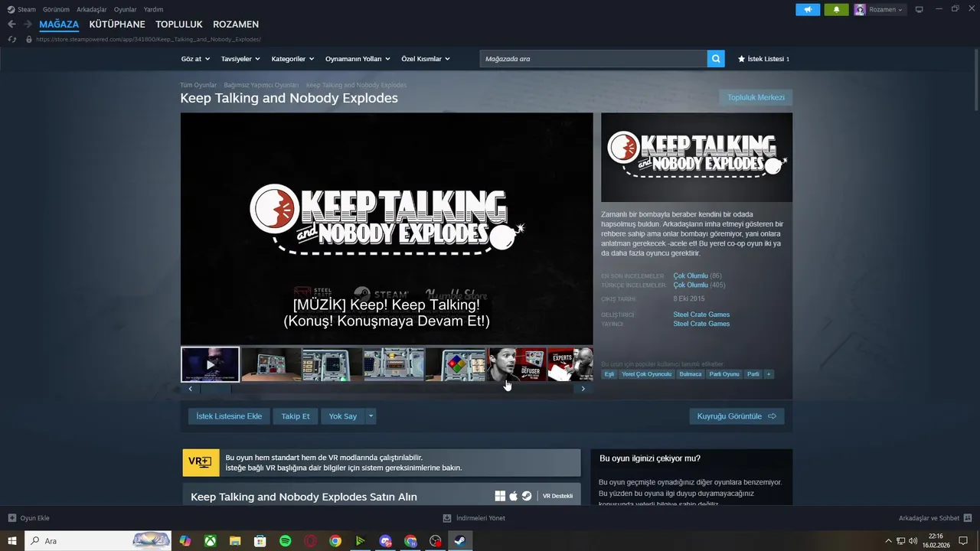Image resolution: width=980 pixels, height=551 pixels.
Task: Click the Yok Say button
Action: click(x=343, y=416)
